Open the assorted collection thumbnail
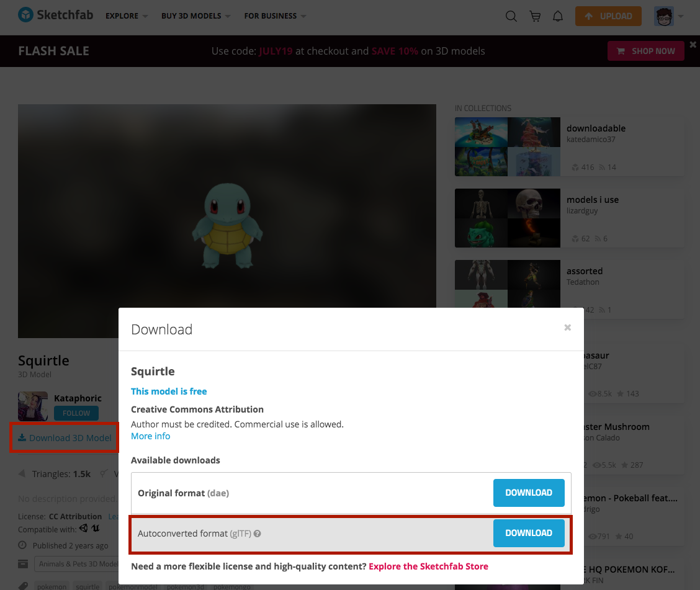 coord(507,284)
